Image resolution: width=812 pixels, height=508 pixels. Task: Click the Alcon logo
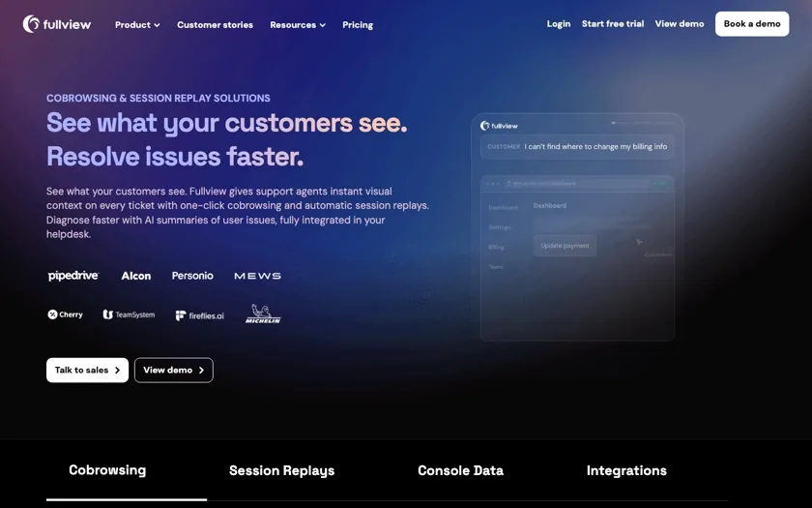coord(135,276)
